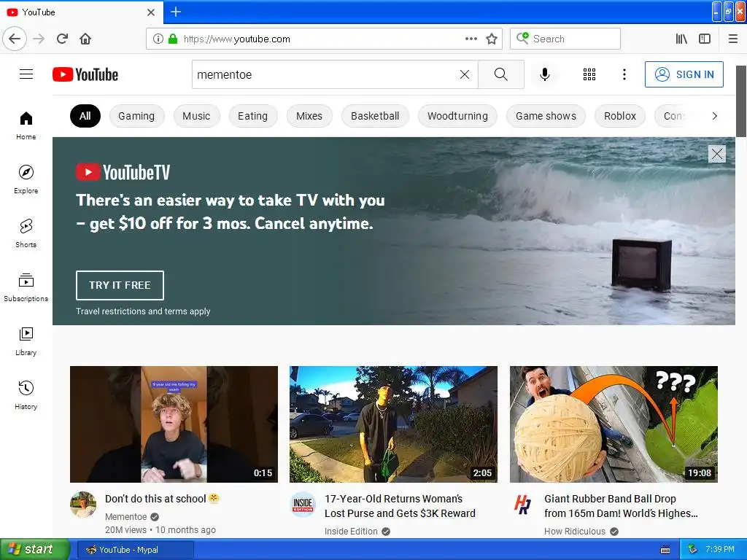Toggle the YouTube guide hamburger menu
Viewport: 747px width, 560px height.
(x=26, y=74)
